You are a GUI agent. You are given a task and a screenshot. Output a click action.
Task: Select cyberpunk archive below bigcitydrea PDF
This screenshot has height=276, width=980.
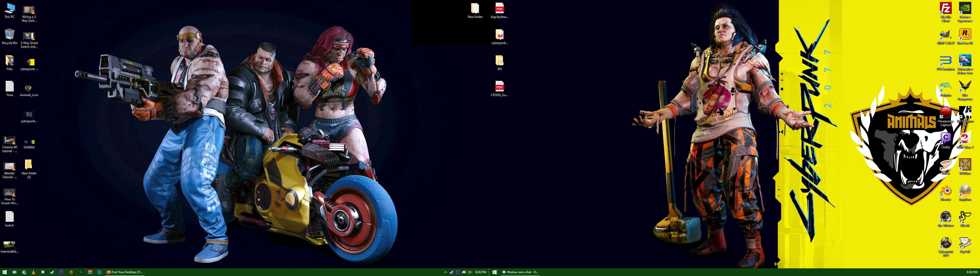[499, 37]
